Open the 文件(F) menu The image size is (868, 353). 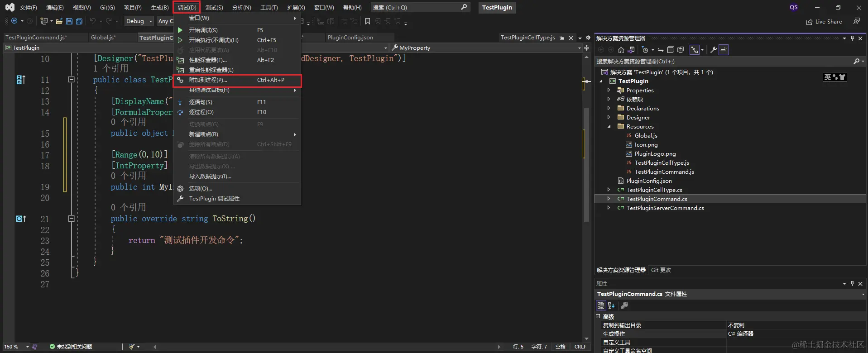(29, 8)
